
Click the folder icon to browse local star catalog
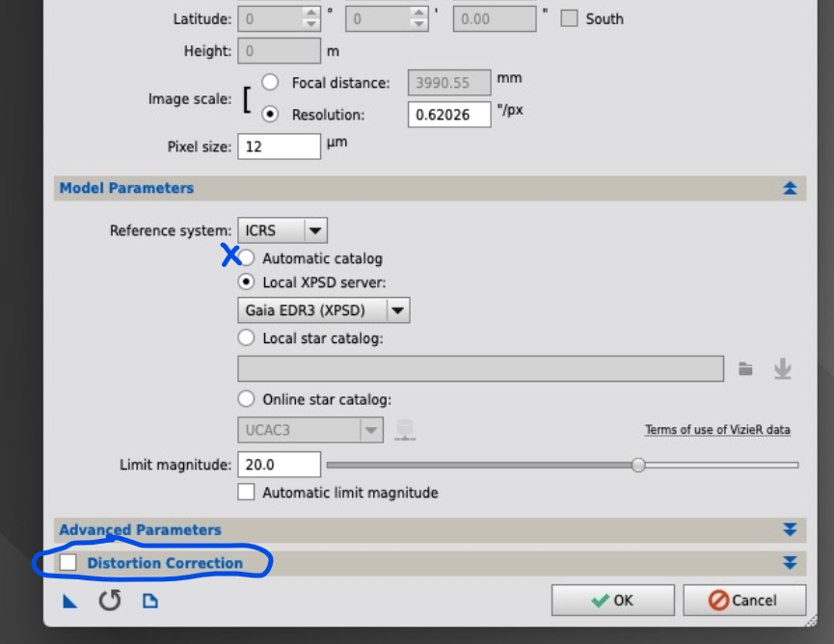tap(745, 368)
